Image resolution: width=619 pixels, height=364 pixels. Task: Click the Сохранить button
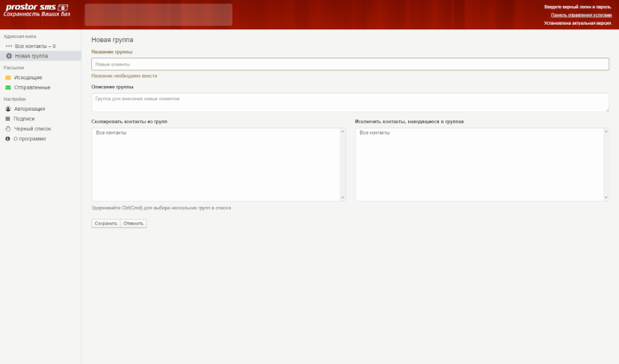click(x=106, y=223)
